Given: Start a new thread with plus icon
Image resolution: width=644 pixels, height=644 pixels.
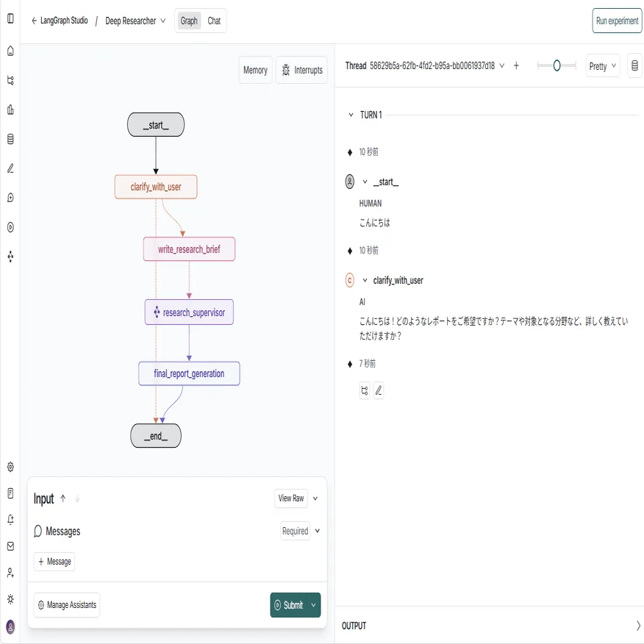Looking at the screenshot, I should [516, 65].
